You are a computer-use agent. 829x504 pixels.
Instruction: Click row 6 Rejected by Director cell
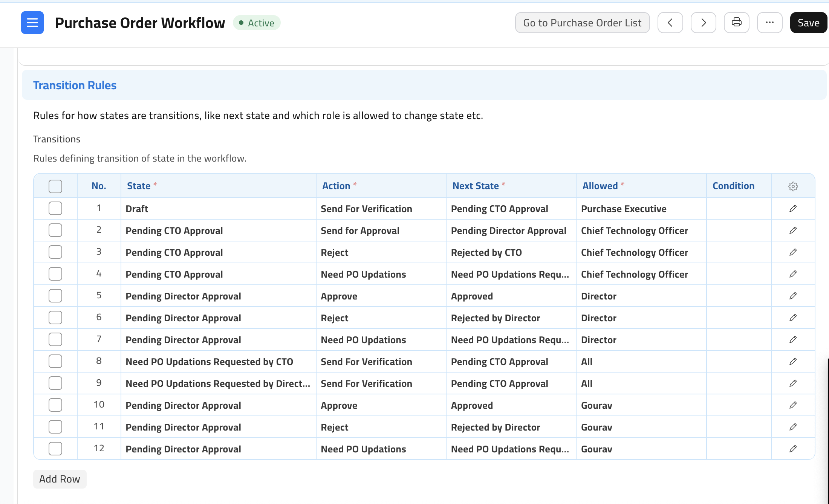coord(511,318)
